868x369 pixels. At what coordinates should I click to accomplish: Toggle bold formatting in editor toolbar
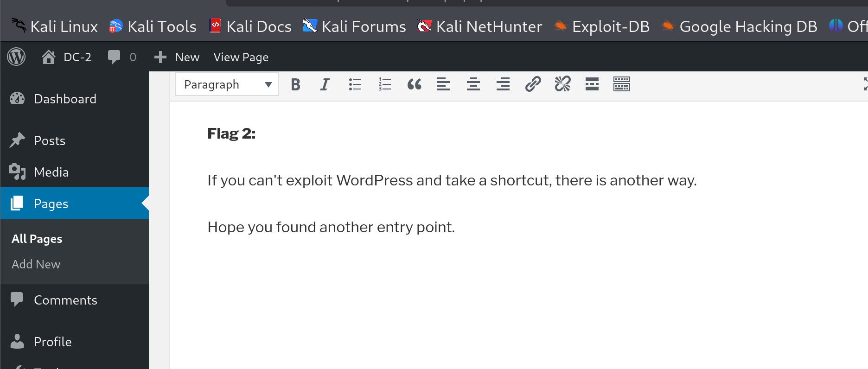click(x=295, y=84)
